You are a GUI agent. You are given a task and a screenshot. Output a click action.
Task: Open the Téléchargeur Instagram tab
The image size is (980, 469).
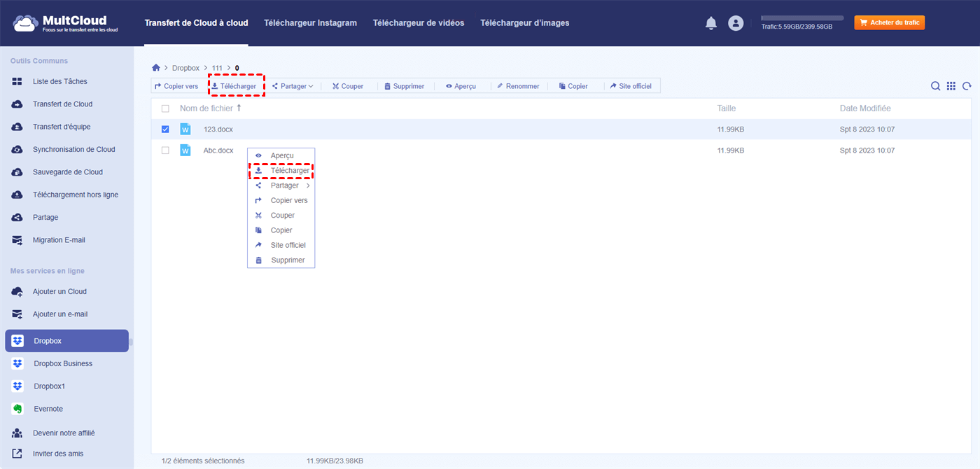[x=310, y=23]
